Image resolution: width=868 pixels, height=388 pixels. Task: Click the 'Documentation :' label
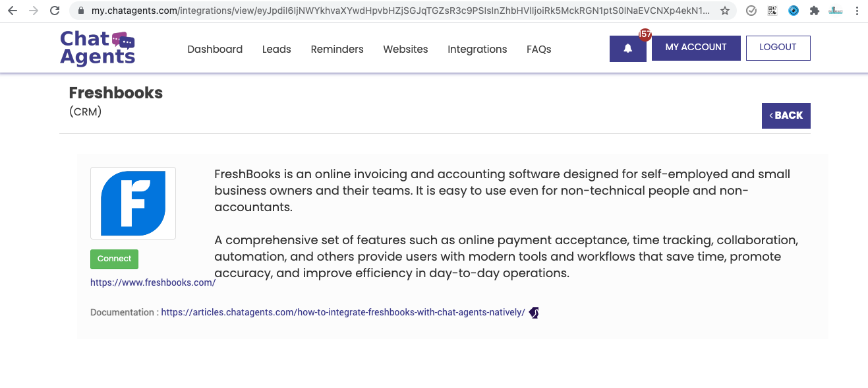(125, 313)
